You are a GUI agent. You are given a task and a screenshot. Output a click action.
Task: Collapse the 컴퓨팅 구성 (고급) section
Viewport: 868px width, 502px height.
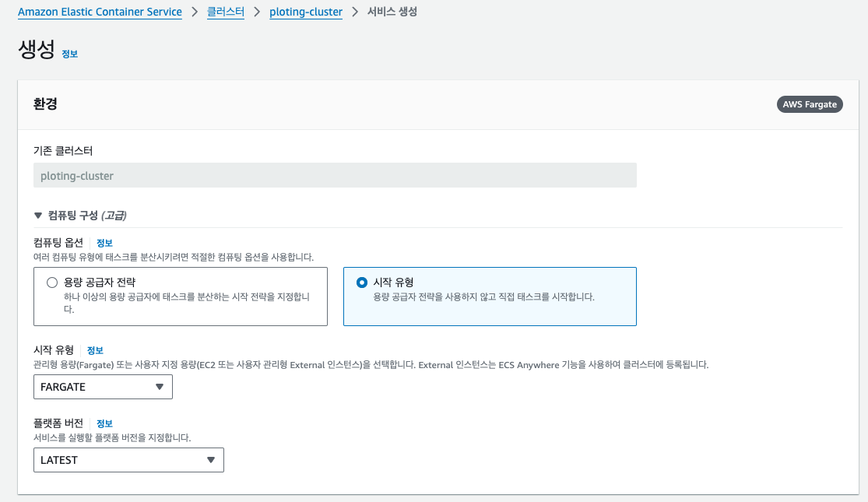click(80, 216)
